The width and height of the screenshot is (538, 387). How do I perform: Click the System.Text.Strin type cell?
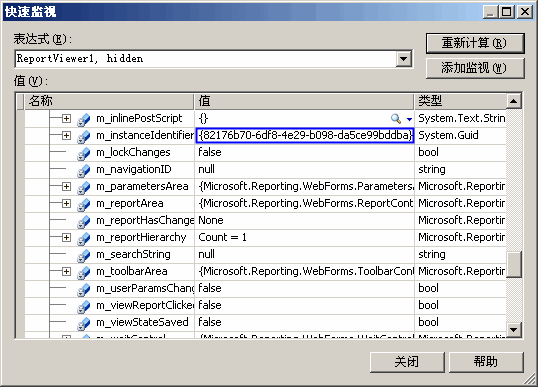[461, 118]
